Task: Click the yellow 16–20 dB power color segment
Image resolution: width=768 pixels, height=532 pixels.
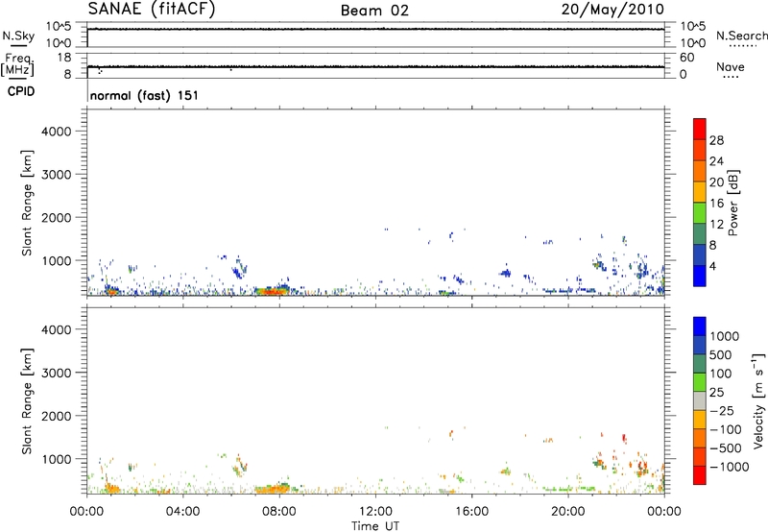Action: 700,192
